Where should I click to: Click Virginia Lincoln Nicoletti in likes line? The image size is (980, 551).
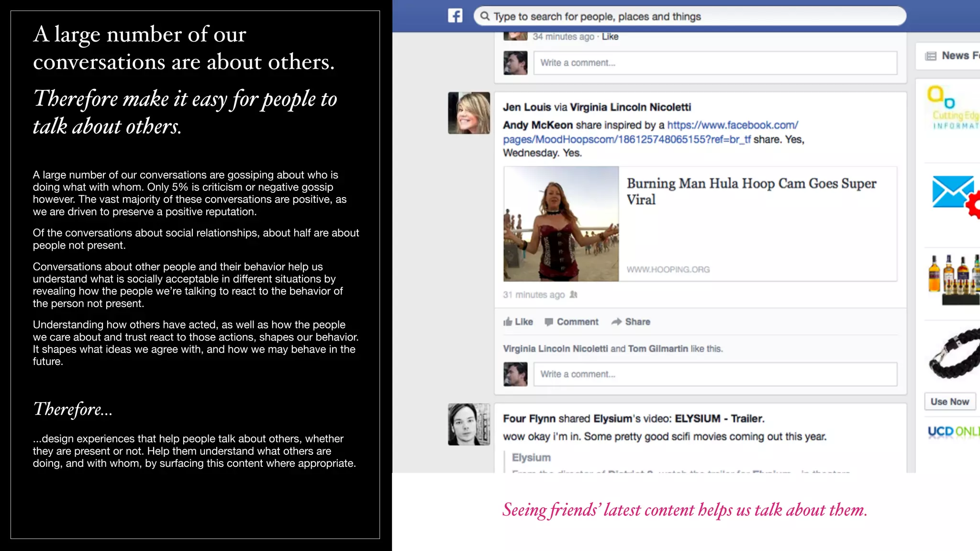coord(555,349)
